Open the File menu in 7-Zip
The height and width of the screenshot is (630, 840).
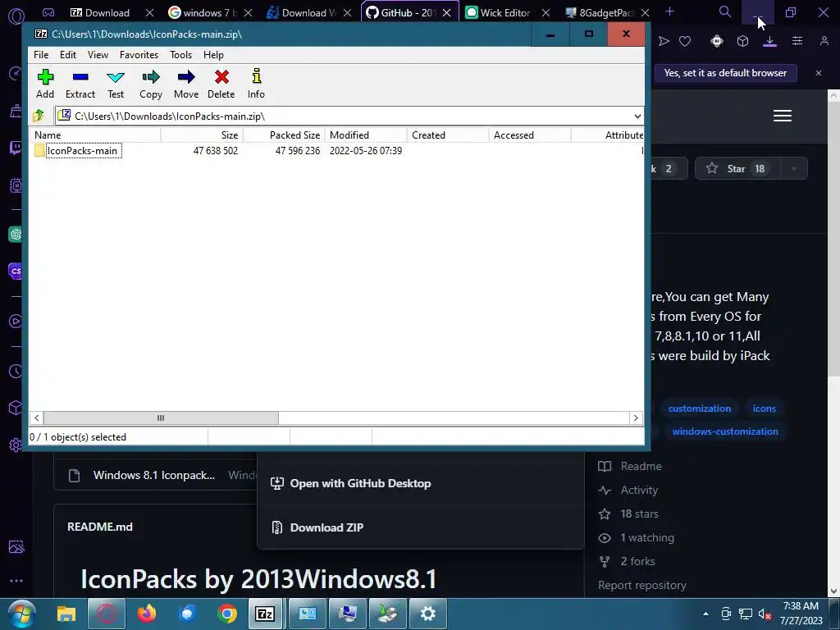(x=41, y=55)
